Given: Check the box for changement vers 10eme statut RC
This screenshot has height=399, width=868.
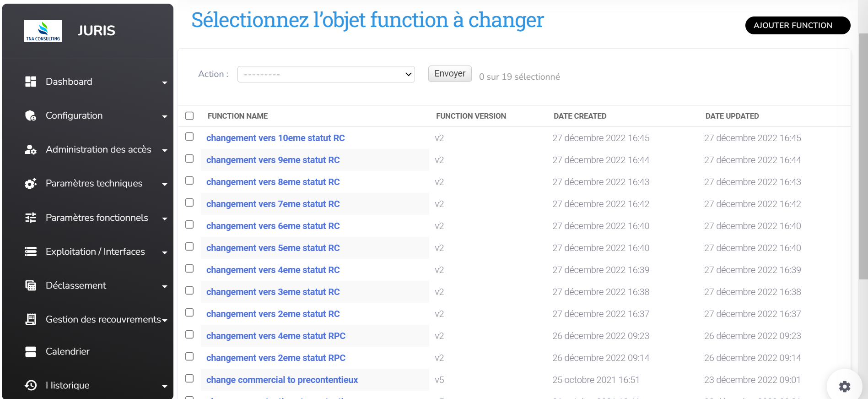Looking at the screenshot, I should pos(189,137).
